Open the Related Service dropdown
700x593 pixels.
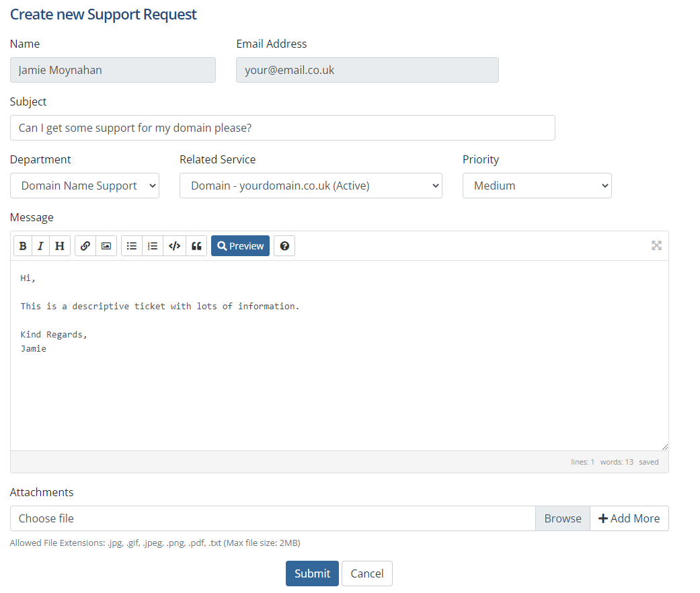[311, 186]
